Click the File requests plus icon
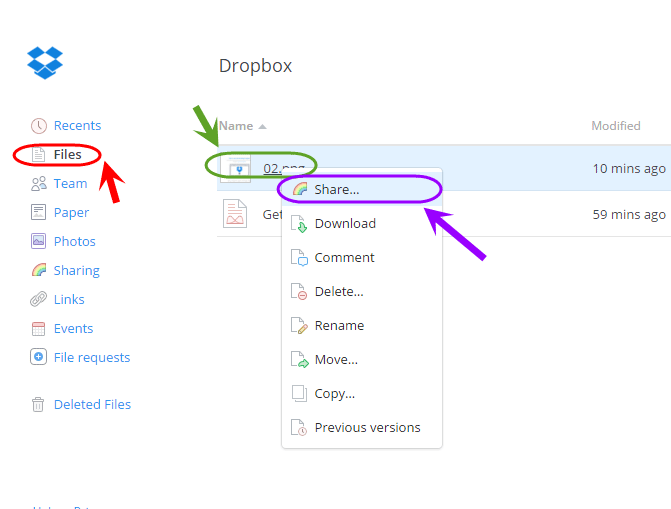671x509 pixels. click(x=39, y=357)
